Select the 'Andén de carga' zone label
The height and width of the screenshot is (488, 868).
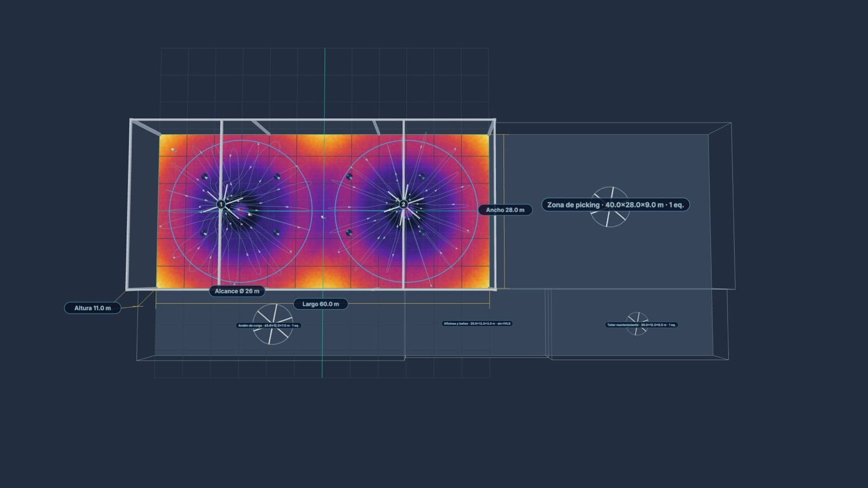(x=269, y=325)
